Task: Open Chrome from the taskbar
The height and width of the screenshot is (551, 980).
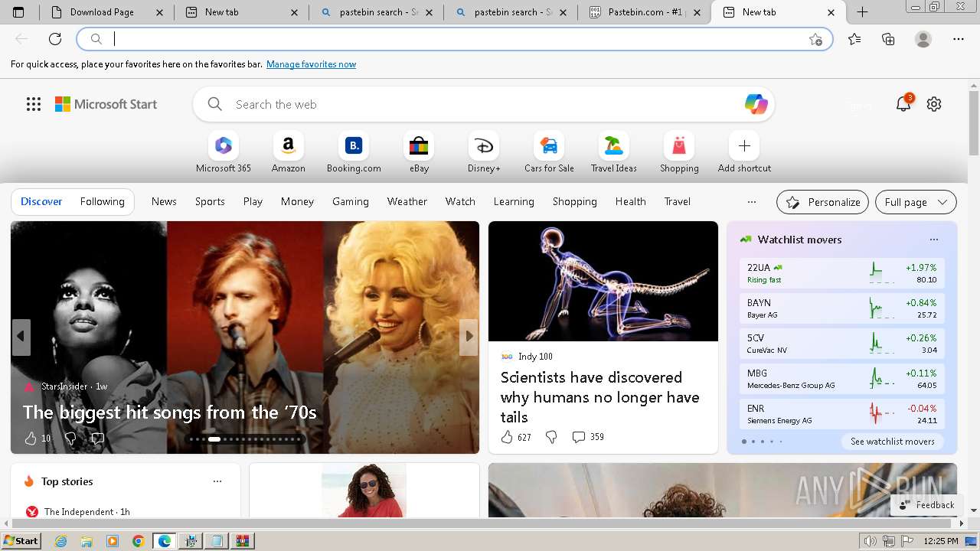Action: pos(139,541)
